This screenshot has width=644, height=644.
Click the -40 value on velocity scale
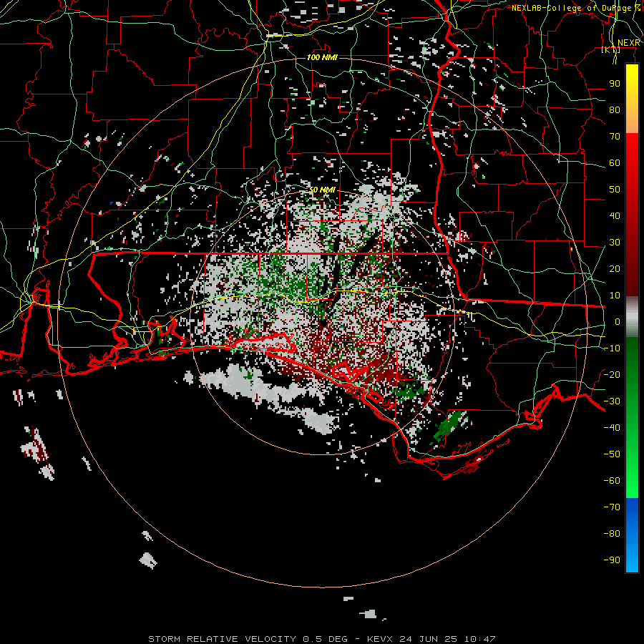pyautogui.click(x=612, y=428)
